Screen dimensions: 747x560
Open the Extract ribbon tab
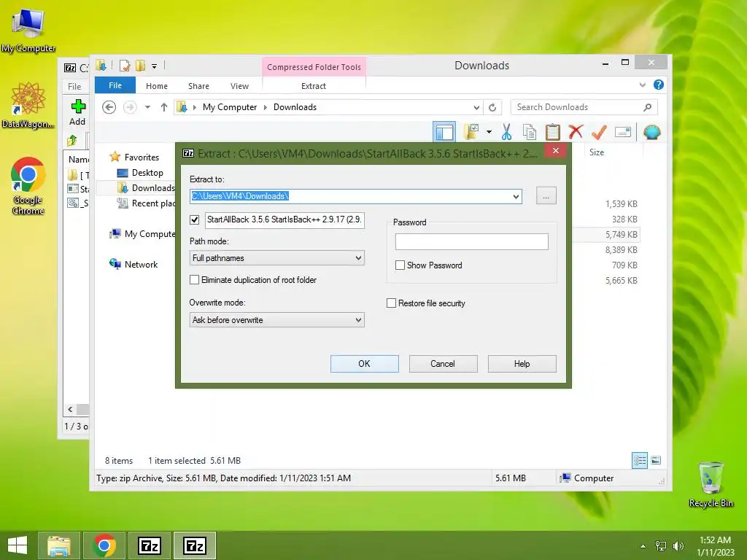pos(314,86)
